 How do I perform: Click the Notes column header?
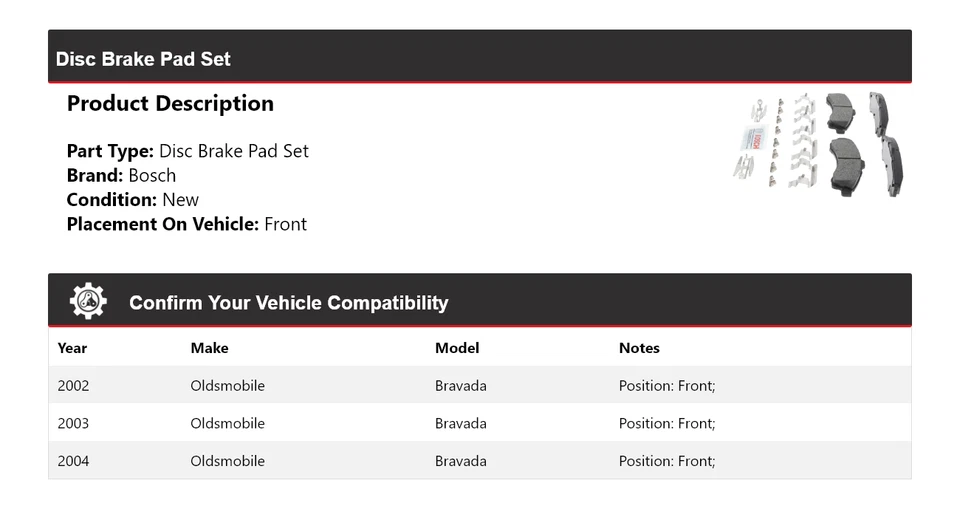pyautogui.click(x=639, y=348)
